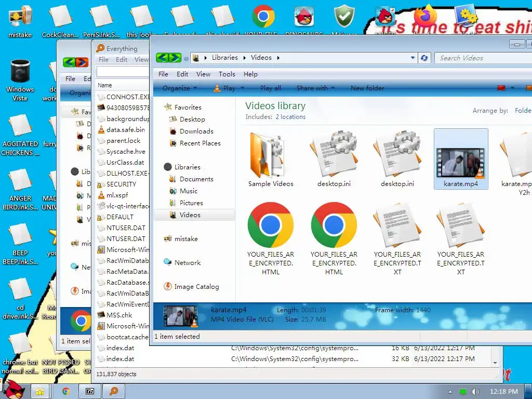The width and height of the screenshot is (532, 399).
Task: Click the VLC Play button in toolbar
Action: pos(224,88)
